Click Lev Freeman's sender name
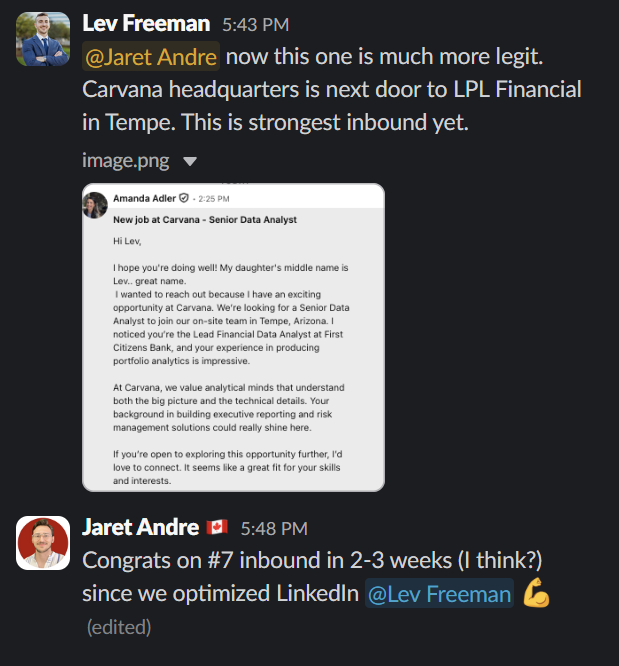This screenshot has width=619, height=666. coord(146,23)
